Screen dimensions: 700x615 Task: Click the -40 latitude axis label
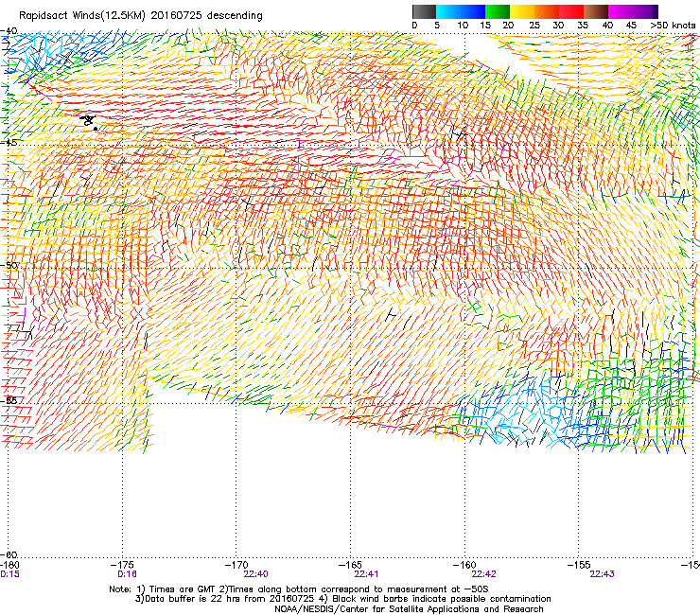point(9,31)
